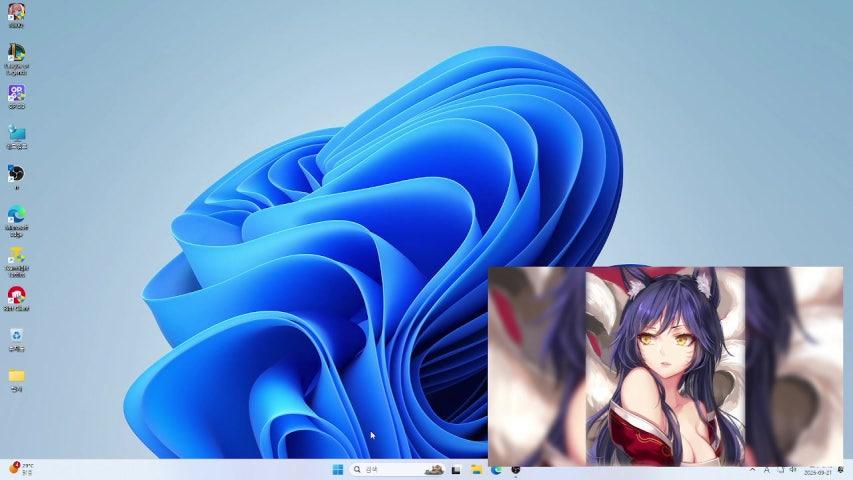Toggle the input language indicator in the tray

pyautogui.click(x=767, y=469)
